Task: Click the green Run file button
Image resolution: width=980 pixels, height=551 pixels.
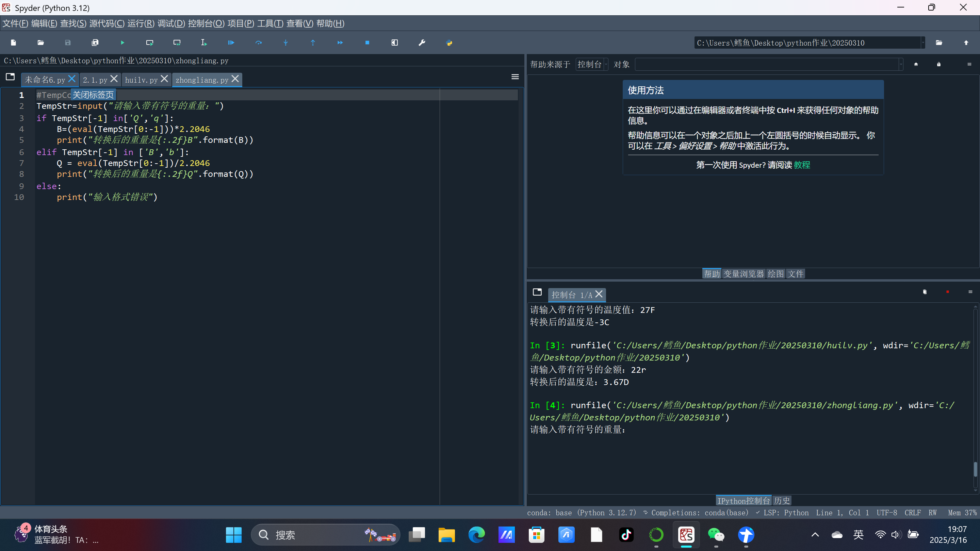Action: (x=122, y=43)
